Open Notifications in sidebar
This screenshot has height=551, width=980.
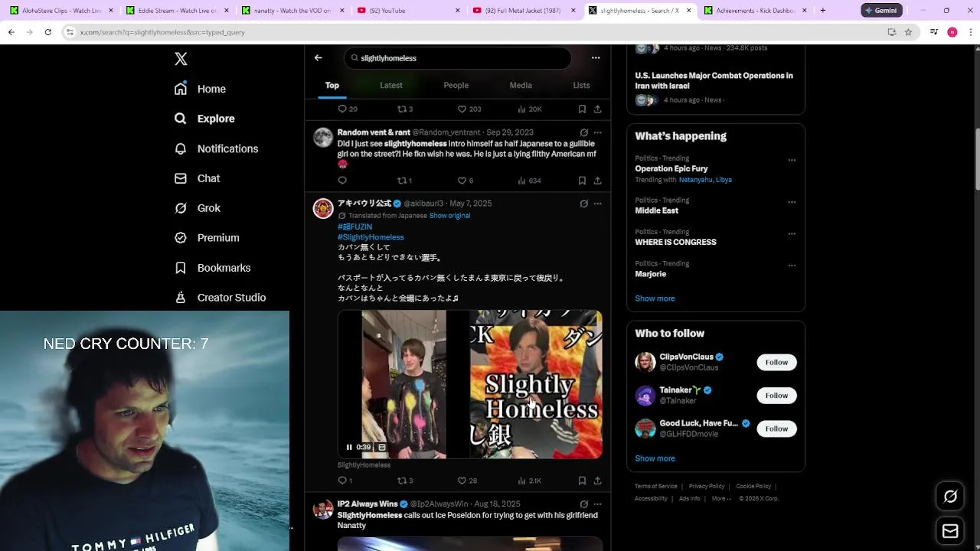click(x=216, y=148)
